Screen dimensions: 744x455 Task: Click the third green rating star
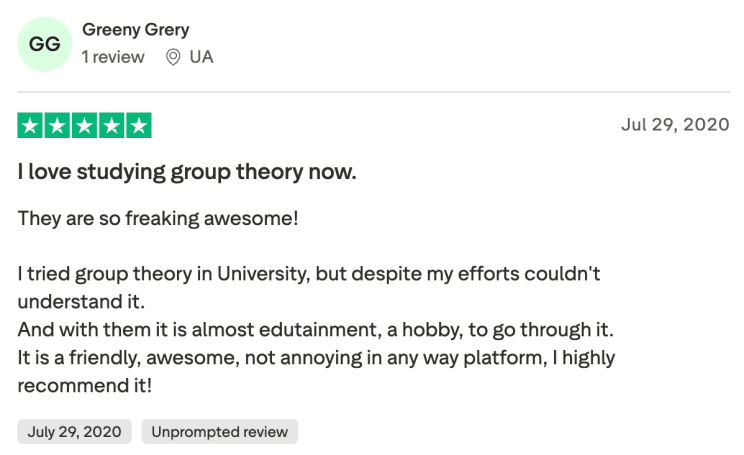pos(84,126)
